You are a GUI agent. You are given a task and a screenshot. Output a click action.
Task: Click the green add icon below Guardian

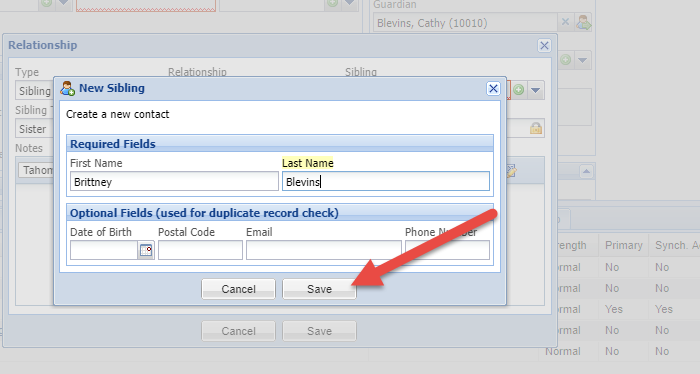pyautogui.click(x=565, y=60)
